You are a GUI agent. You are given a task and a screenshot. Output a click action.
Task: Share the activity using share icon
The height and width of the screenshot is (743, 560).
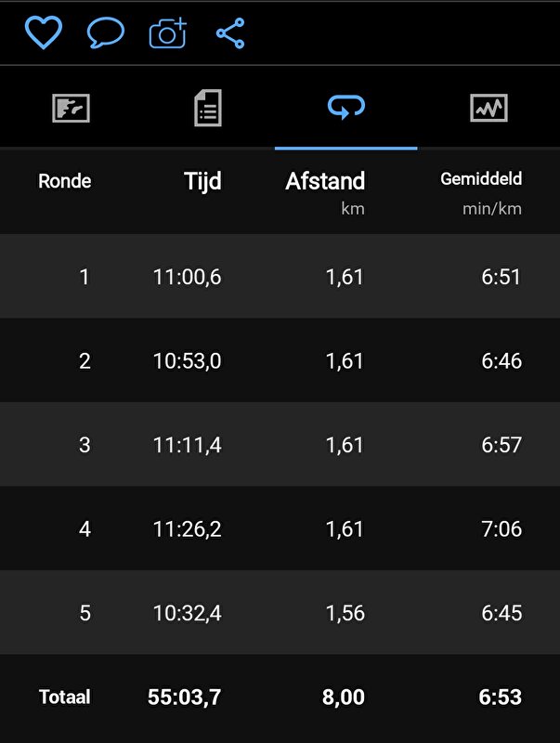click(x=230, y=33)
